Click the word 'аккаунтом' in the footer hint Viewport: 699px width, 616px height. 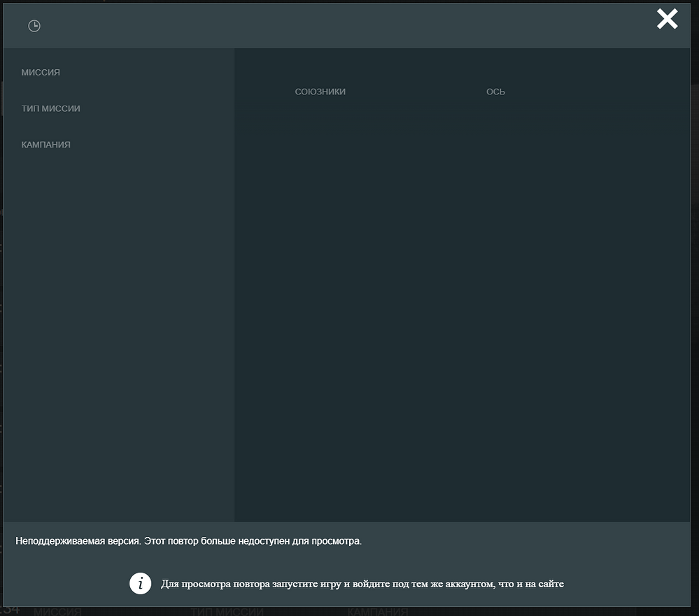click(x=459, y=584)
